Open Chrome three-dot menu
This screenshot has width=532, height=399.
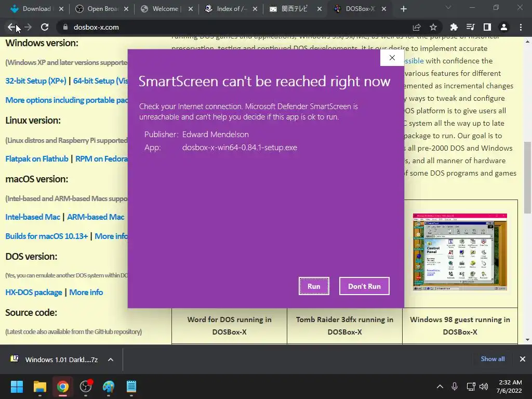[521, 27]
